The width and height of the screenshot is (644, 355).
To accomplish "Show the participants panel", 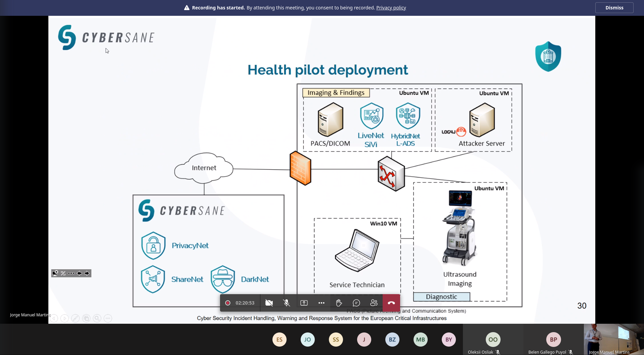I will tap(374, 303).
